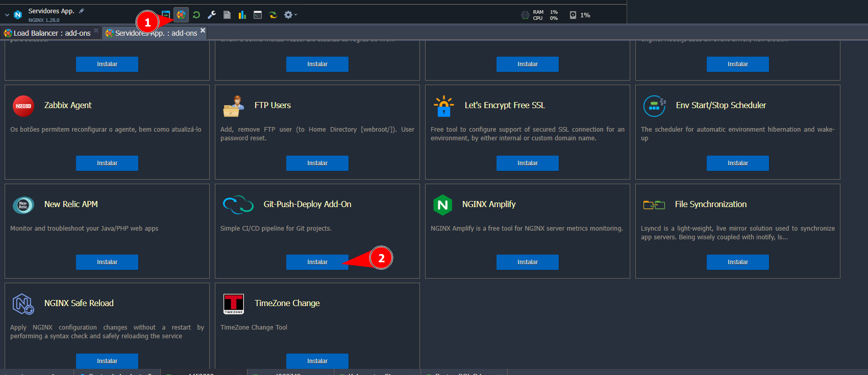
Task: Open the Statistics bar chart icon
Action: point(242,15)
